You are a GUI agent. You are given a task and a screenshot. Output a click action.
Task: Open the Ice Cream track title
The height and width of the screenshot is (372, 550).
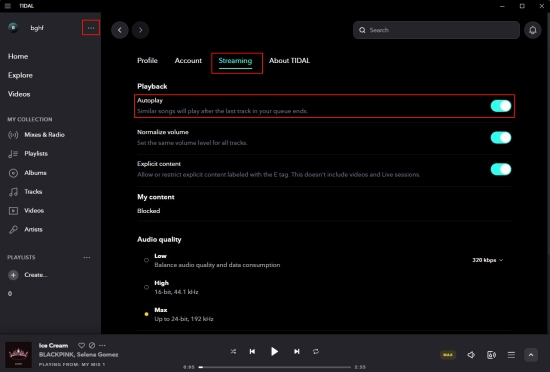tap(53, 345)
